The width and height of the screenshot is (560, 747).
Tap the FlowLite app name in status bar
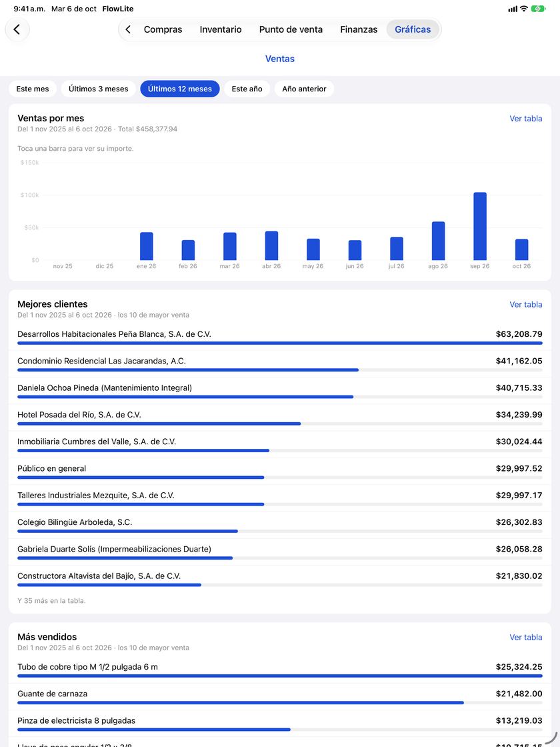(x=118, y=9)
